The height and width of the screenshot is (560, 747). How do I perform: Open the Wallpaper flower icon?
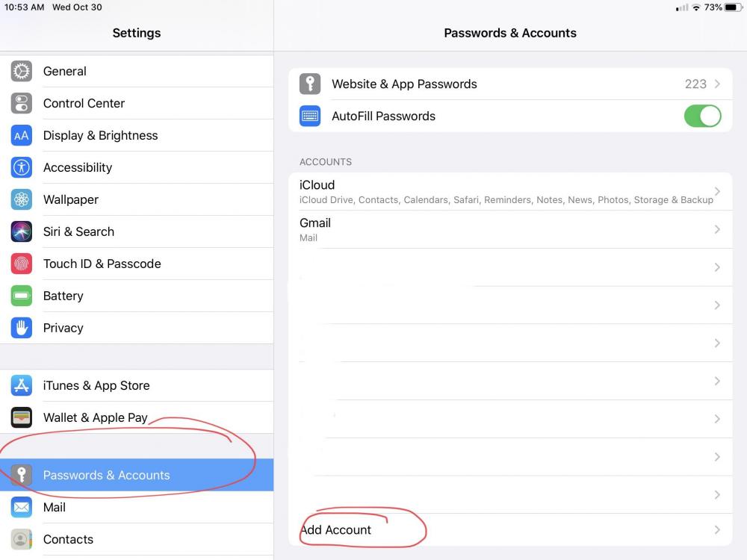22,200
